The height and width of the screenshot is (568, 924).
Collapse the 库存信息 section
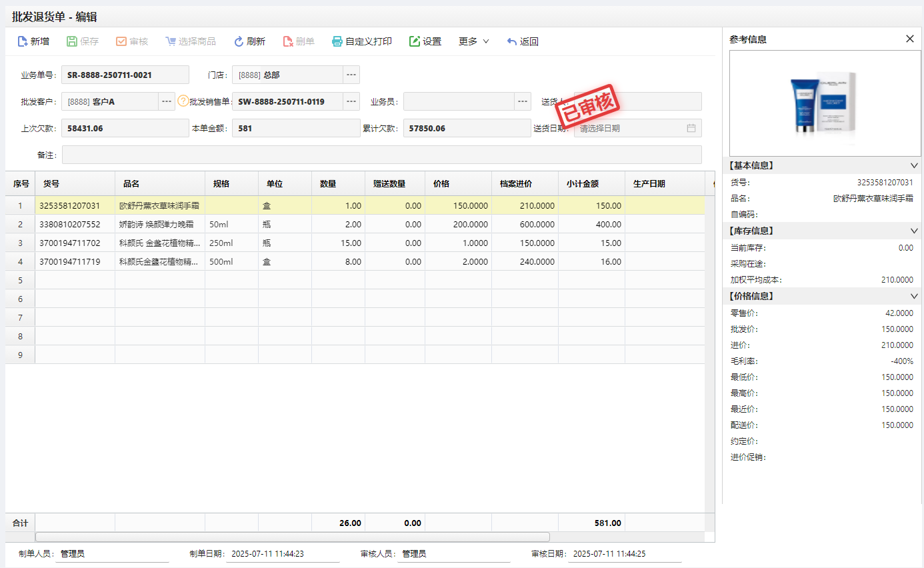914,231
